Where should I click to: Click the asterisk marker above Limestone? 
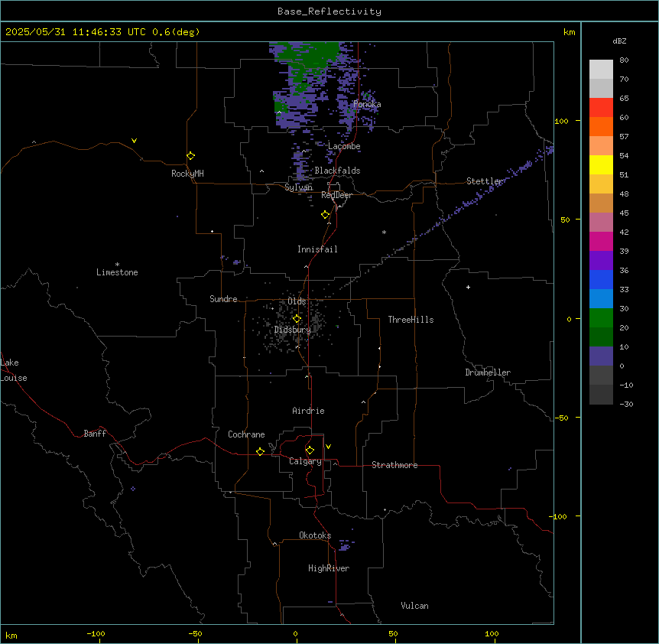click(117, 265)
